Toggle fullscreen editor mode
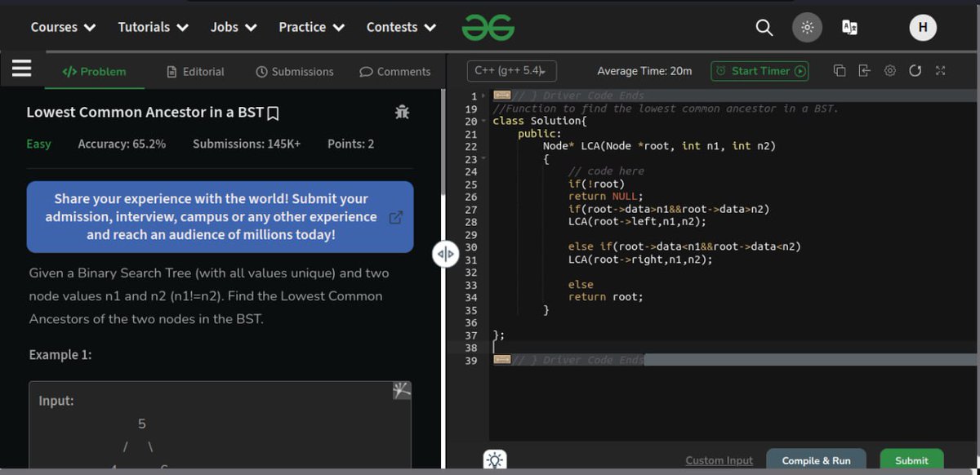Image resolution: width=980 pixels, height=475 pixels. [940, 71]
